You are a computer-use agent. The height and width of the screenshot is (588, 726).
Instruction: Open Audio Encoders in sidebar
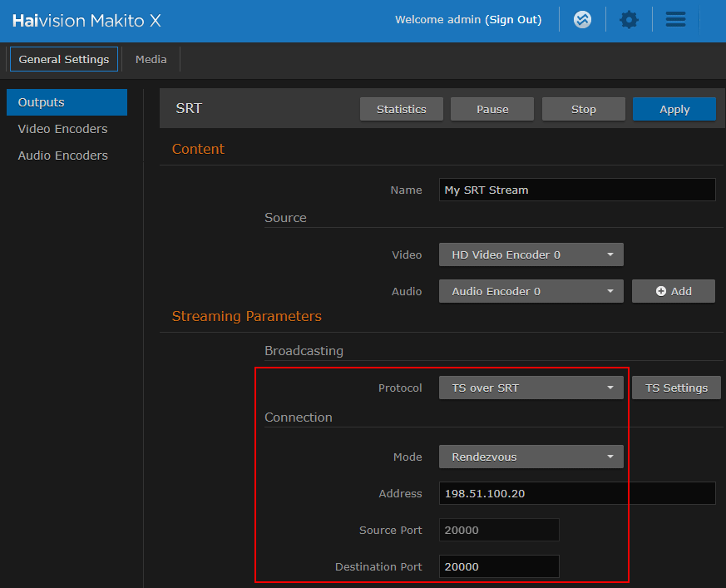pos(62,156)
